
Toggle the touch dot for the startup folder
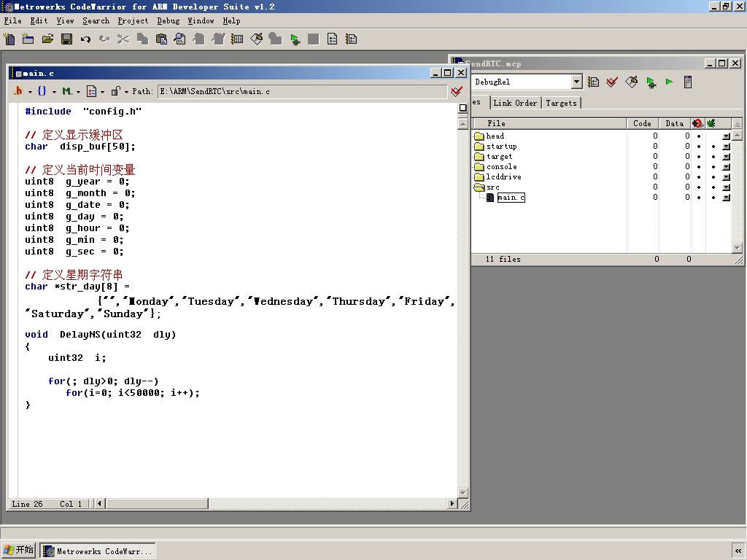click(699, 147)
